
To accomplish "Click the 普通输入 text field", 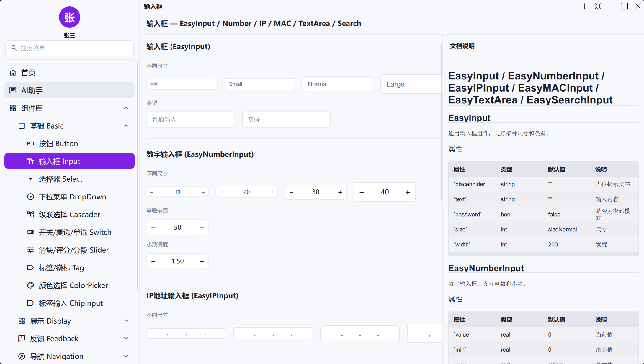I will 191,119.
